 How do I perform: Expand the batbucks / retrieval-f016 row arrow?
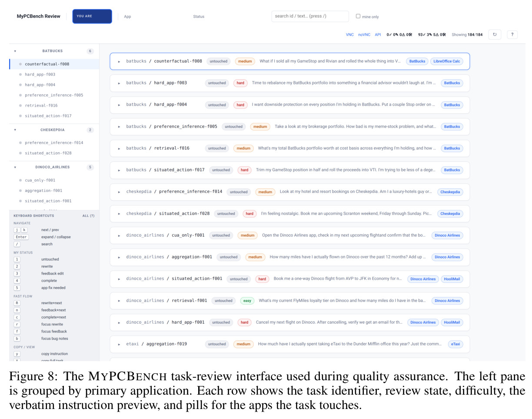[x=119, y=148]
